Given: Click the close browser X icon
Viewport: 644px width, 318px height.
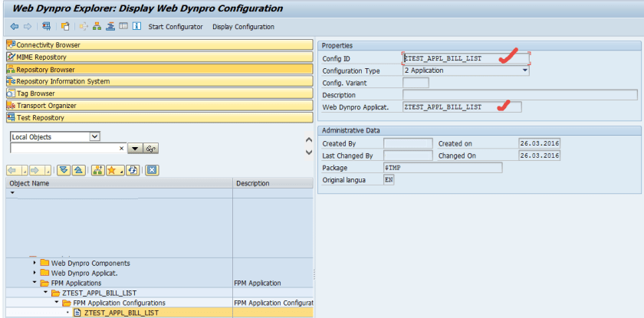Looking at the screenshot, I should [x=152, y=169].
